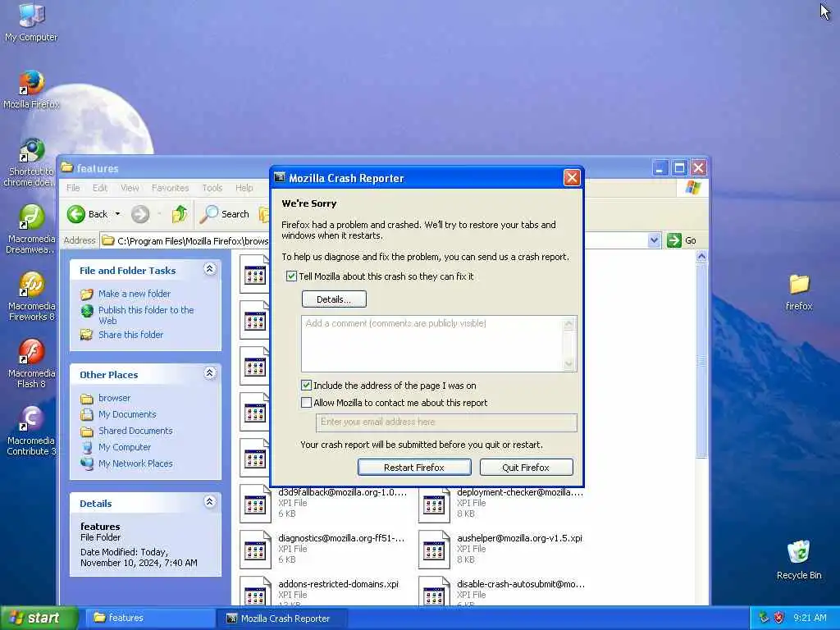Open the Tools menu
The width and height of the screenshot is (840, 630).
tap(212, 188)
